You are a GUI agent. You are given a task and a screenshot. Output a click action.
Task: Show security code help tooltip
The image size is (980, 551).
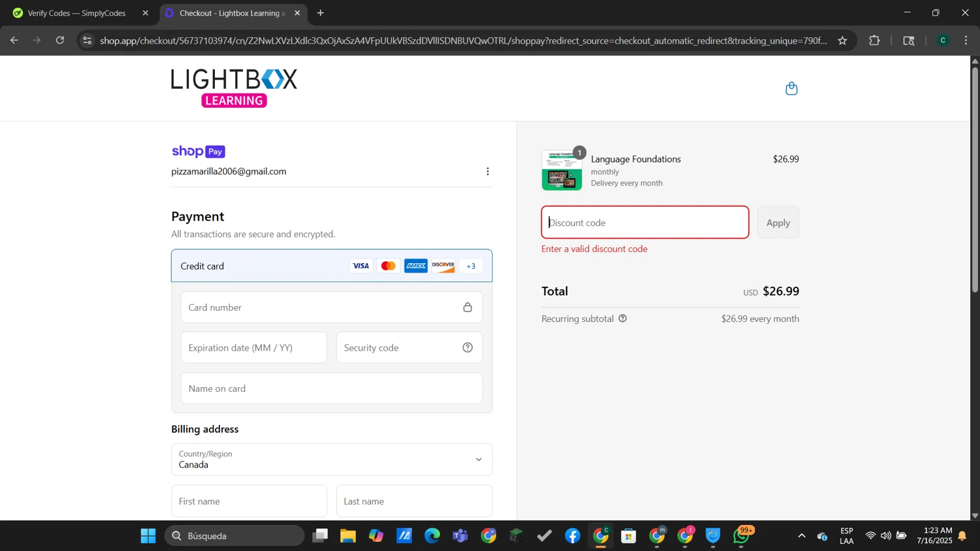pyautogui.click(x=468, y=347)
